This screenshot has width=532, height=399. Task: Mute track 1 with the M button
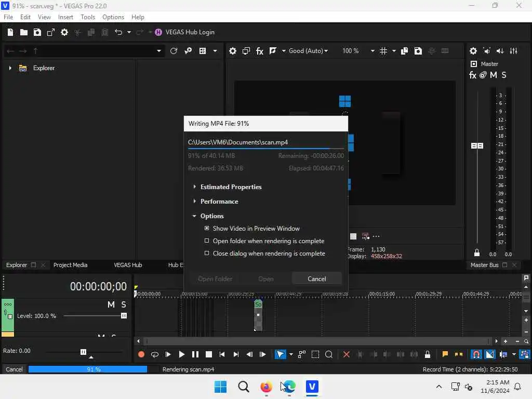[x=111, y=304]
